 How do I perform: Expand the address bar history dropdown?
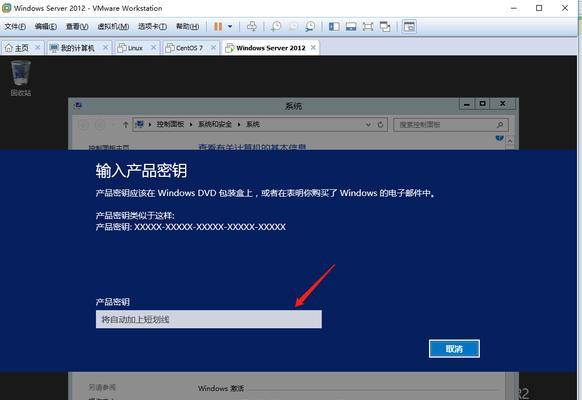368,125
